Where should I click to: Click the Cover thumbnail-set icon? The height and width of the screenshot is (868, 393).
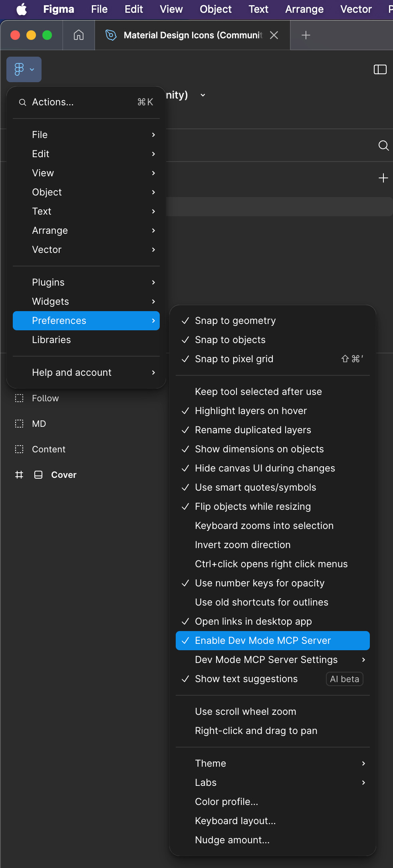click(38, 475)
